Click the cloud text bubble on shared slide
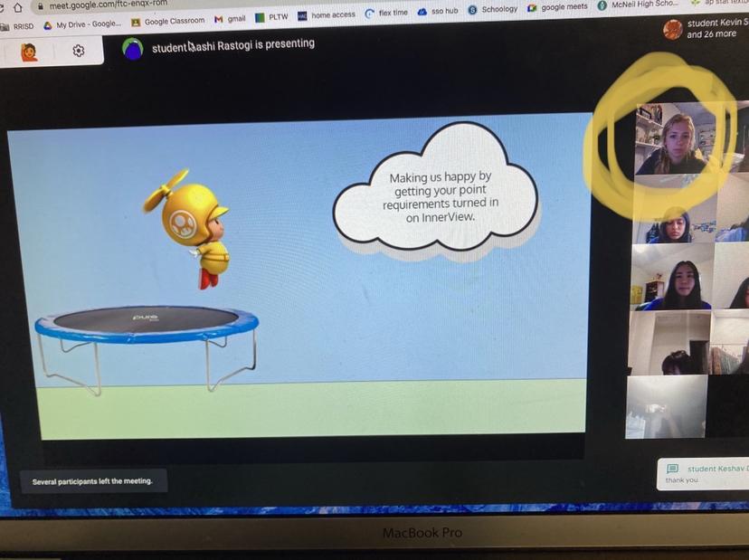Viewport: 749px width, 560px height. pyautogui.click(x=436, y=188)
